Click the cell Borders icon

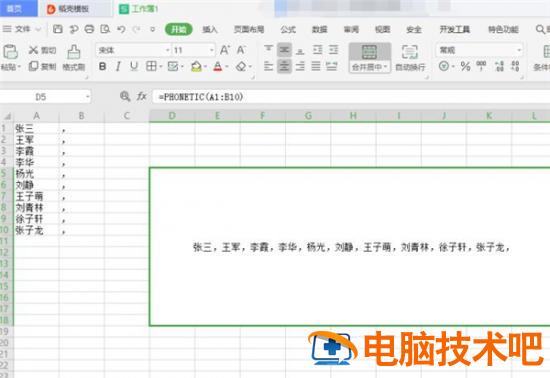[151, 66]
